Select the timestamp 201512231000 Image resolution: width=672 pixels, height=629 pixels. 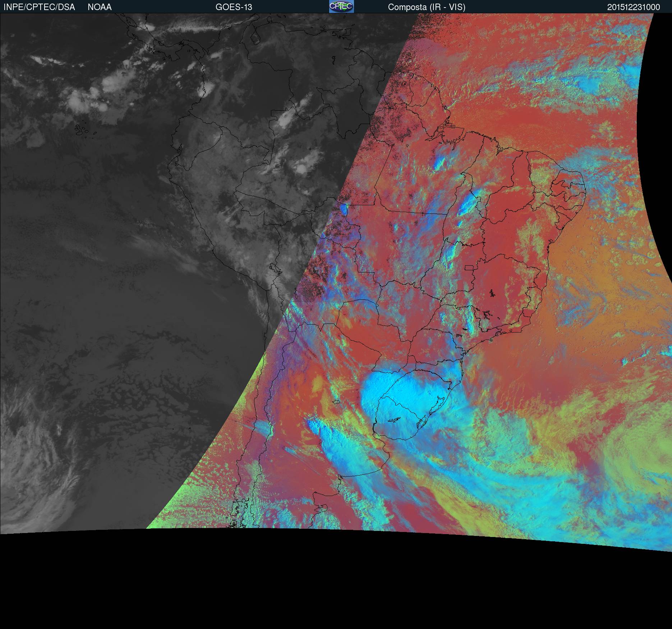pyautogui.click(x=634, y=7)
